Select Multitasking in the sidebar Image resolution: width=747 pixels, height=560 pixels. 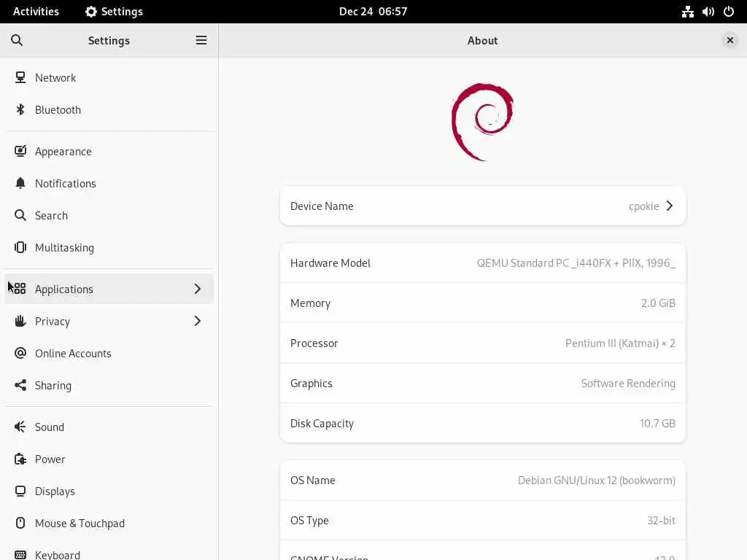pos(109,247)
